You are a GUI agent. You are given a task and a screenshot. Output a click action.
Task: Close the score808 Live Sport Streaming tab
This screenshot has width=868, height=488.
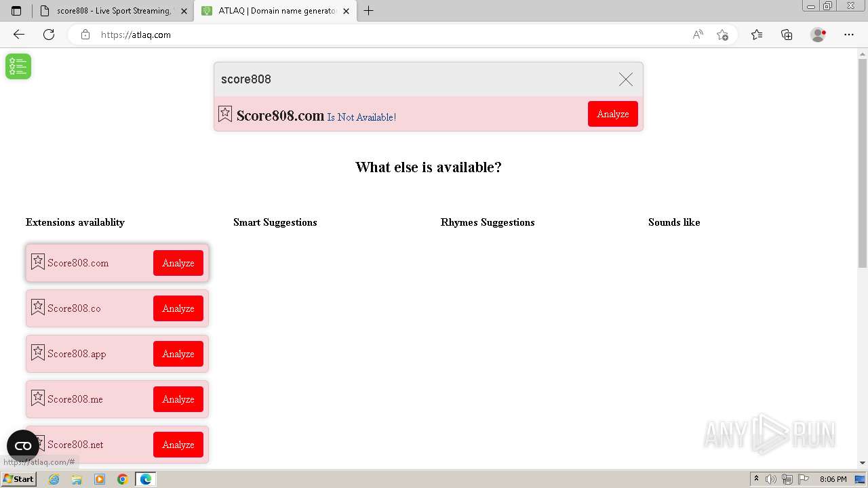click(x=184, y=11)
